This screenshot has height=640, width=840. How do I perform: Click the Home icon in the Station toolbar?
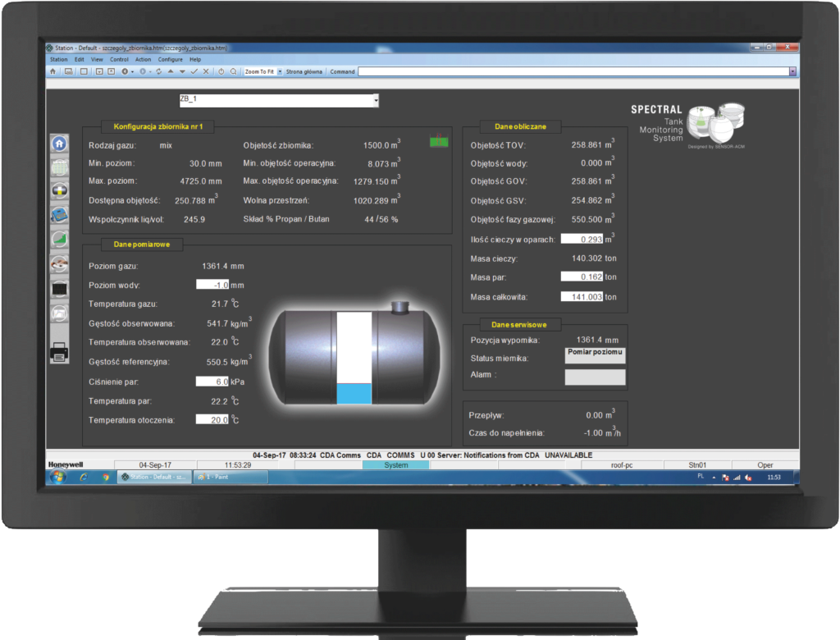[x=52, y=71]
